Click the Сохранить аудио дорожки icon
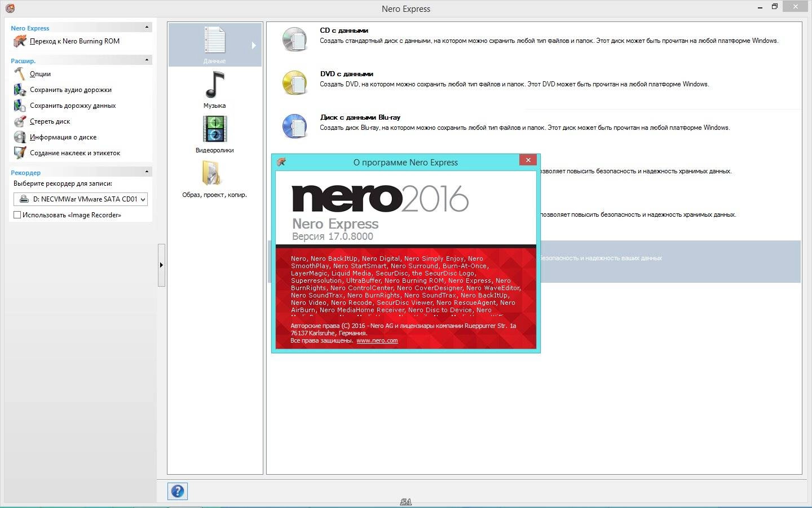812x508 pixels. point(20,90)
